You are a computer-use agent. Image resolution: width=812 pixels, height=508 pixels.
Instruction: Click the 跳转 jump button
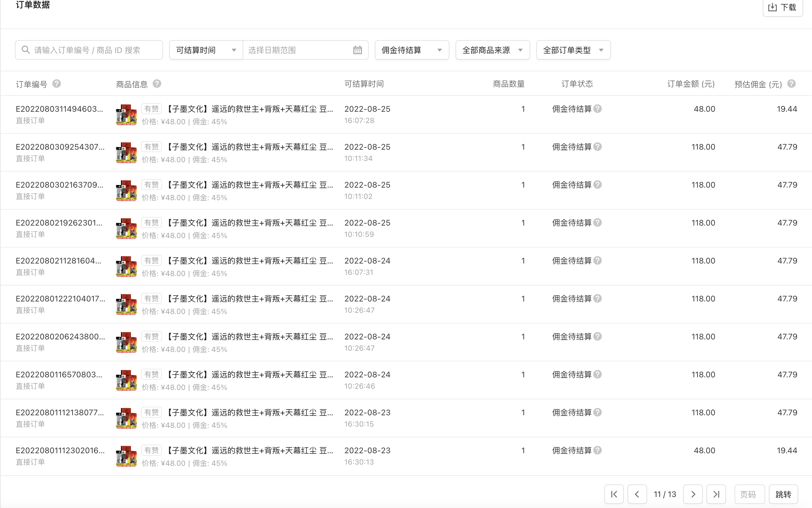[783, 494]
